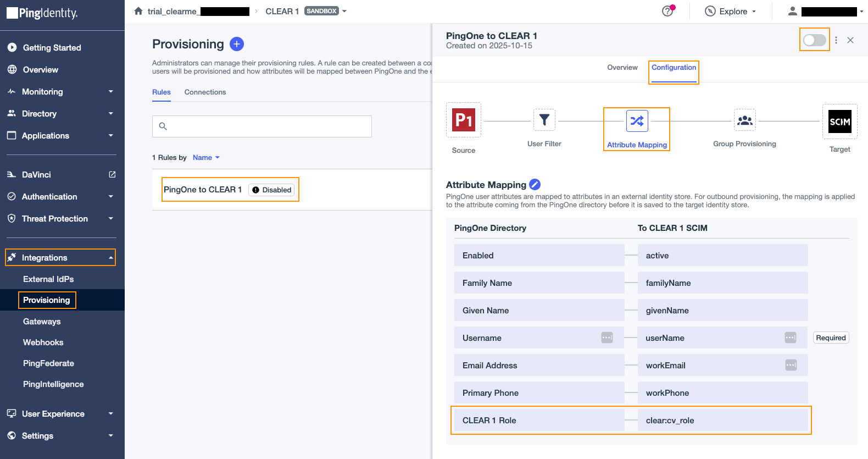Click the PingIdentity logo
Image resolution: width=868 pixels, height=459 pixels.
pyautogui.click(x=42, y=13)
